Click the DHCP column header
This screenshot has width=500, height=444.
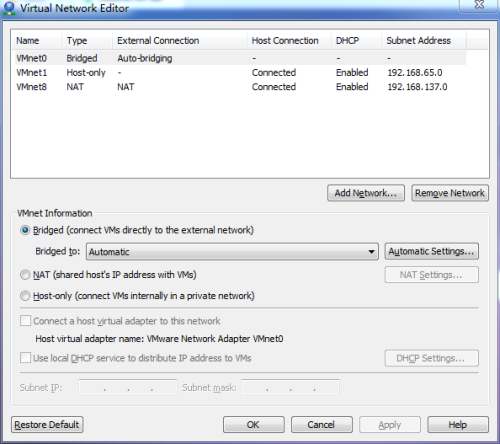pos(356,41)
